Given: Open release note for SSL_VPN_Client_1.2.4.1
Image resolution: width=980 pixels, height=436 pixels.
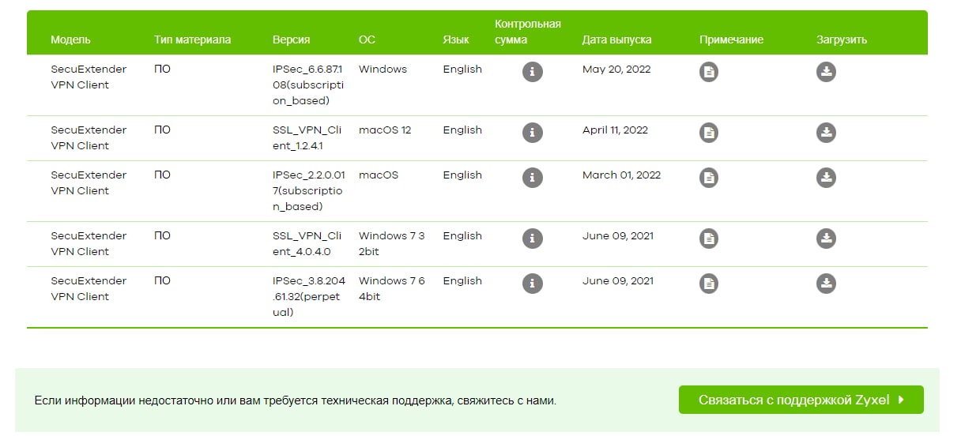Looking at the screenshot, I should coord(709,133).
